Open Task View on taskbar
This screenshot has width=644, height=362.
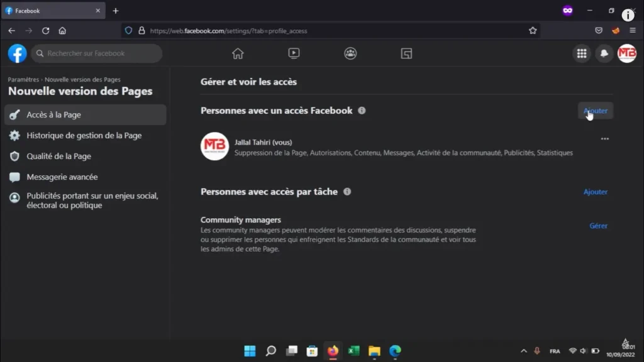point(292,351)
